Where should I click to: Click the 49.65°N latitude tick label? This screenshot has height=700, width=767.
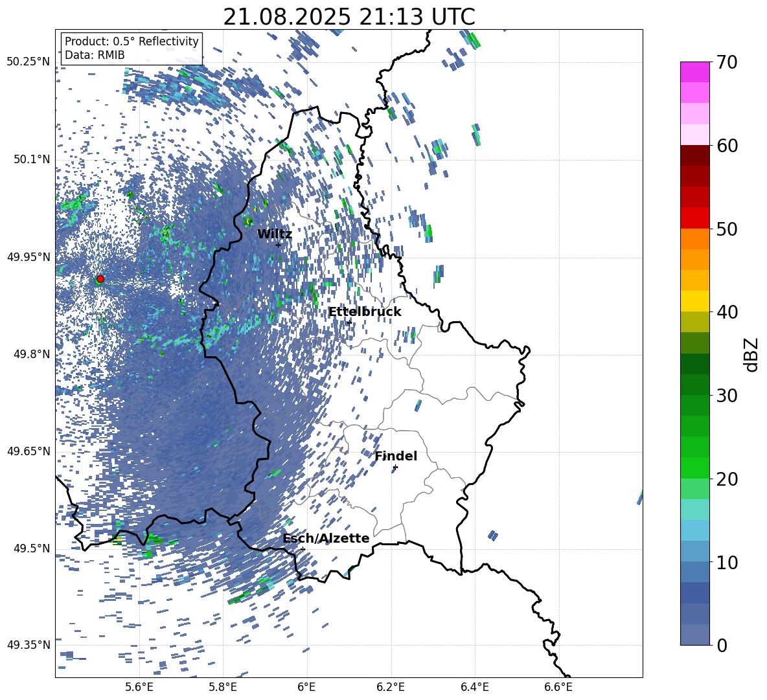click(x=29, y=451)
